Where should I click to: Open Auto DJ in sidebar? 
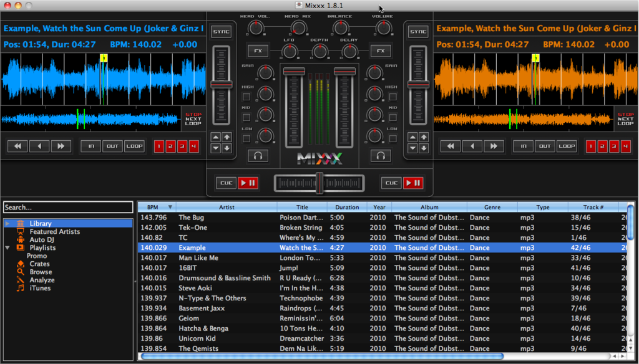click(42, 240)
